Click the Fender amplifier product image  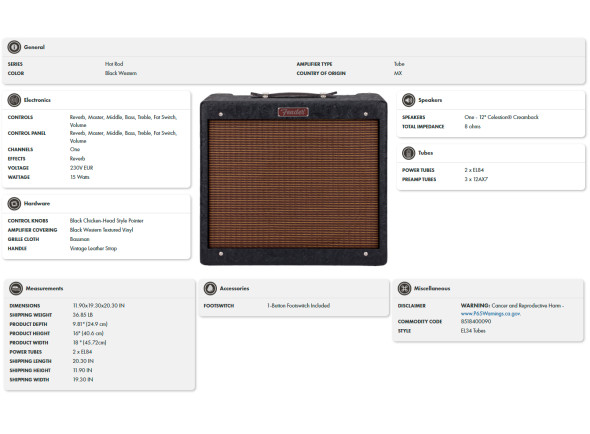point(293,178)
